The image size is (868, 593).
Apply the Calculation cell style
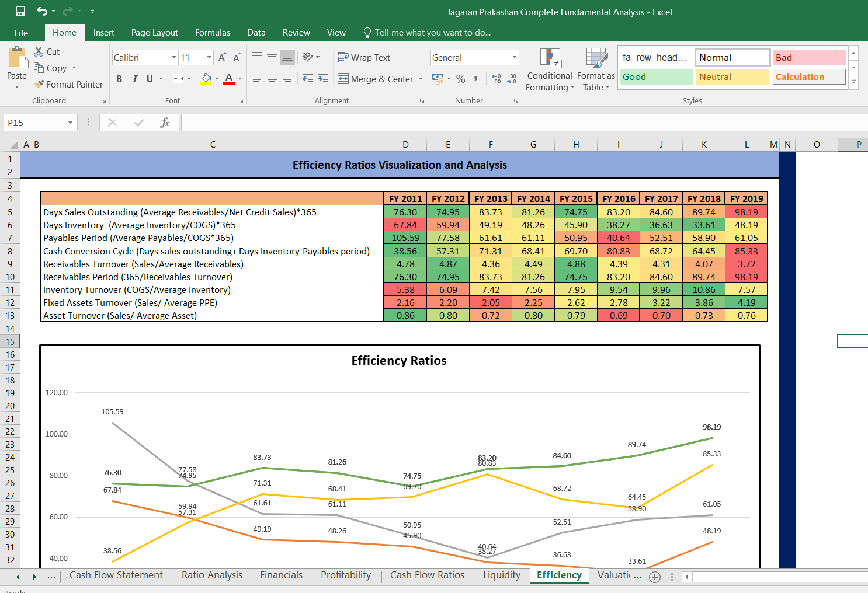[809, 76]
